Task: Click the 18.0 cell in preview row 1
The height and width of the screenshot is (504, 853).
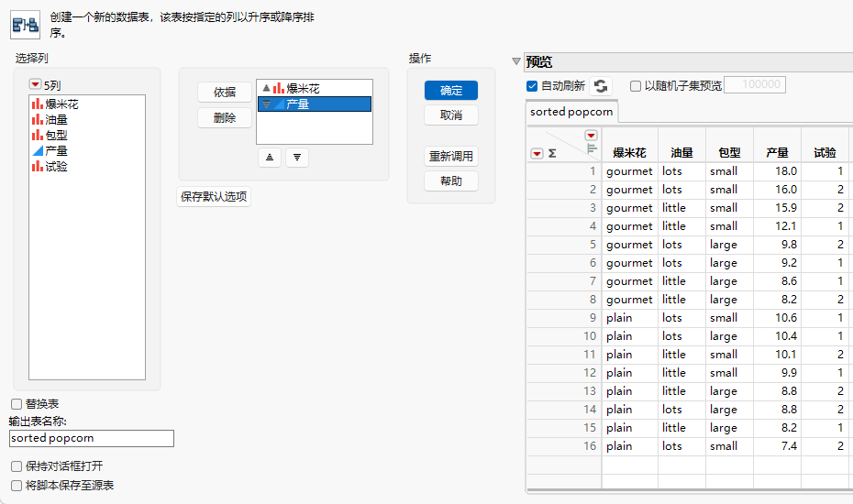Action: 778,171
